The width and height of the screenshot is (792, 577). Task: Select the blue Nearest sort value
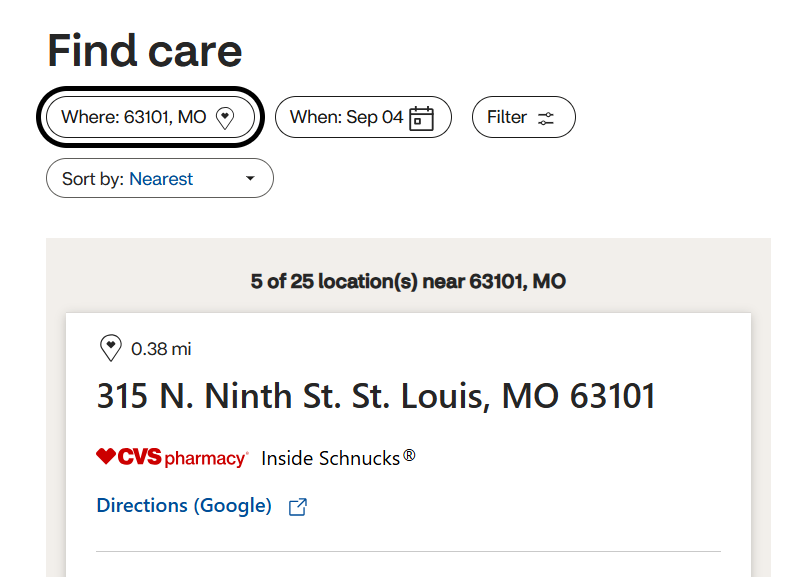tap(161, 179)
